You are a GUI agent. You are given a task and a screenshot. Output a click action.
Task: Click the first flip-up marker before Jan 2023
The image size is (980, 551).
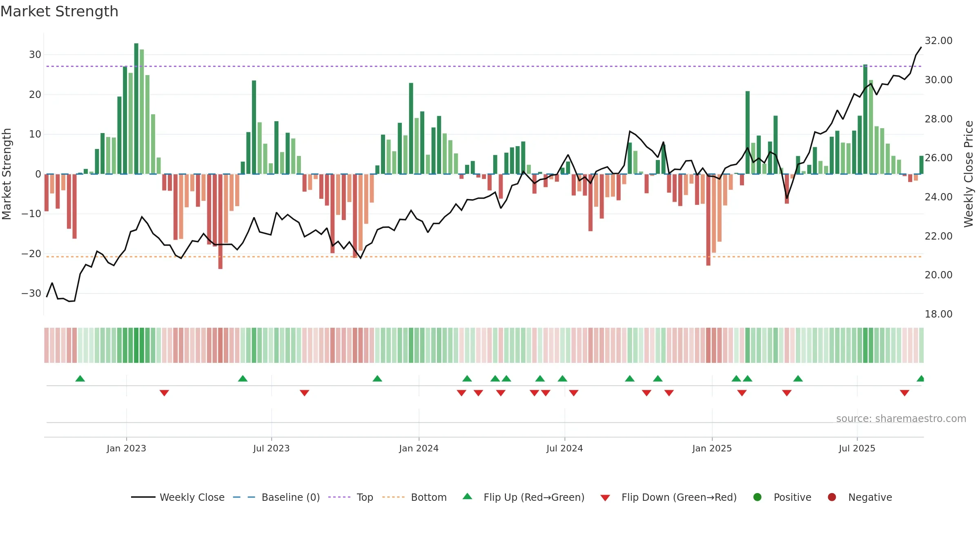80,378
